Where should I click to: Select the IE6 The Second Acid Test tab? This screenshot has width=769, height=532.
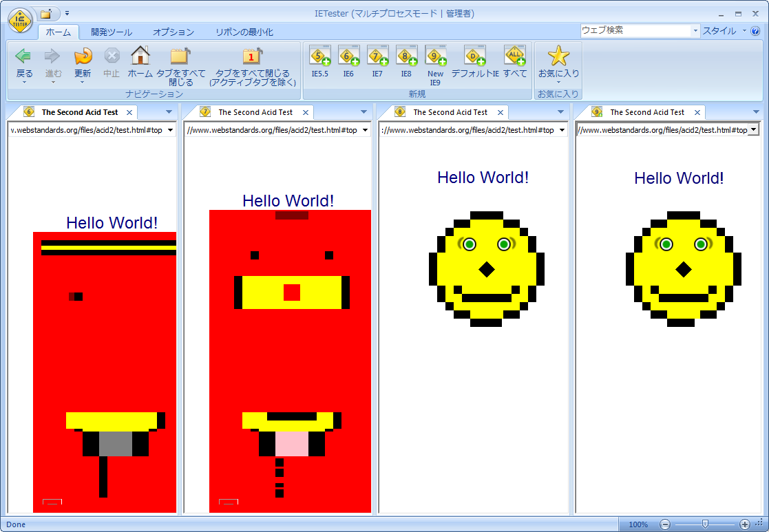click(x=79, y=112)
